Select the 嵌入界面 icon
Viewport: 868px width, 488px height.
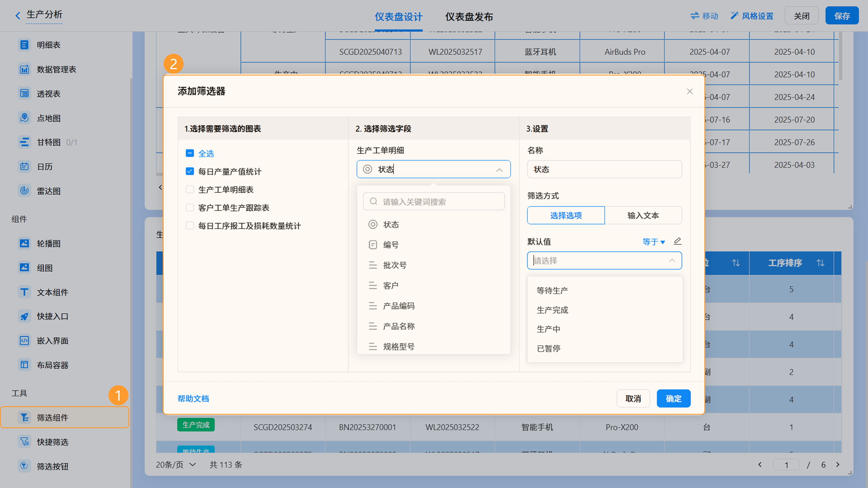[x=24, y=341]
